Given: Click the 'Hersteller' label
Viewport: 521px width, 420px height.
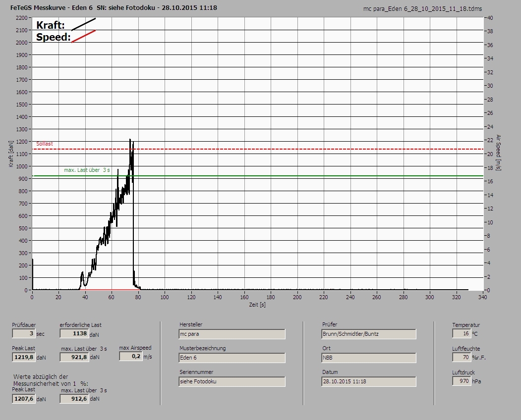Looking at the screenshot, I should coord(191,324).
